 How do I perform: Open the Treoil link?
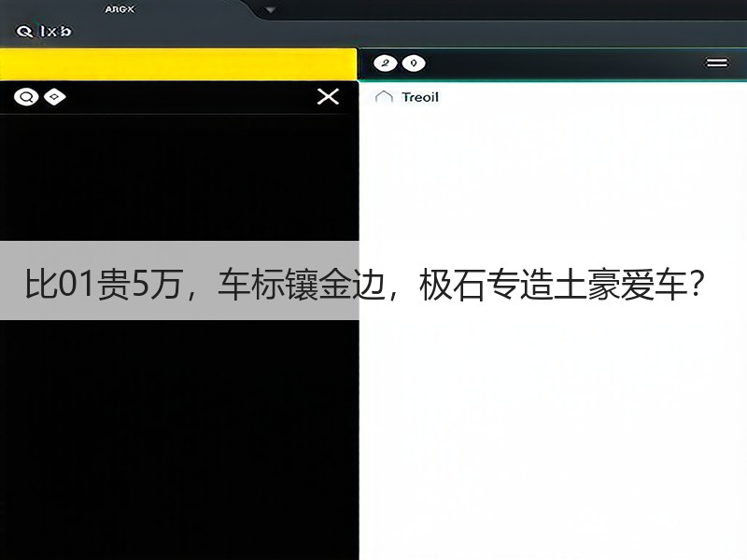419,97
